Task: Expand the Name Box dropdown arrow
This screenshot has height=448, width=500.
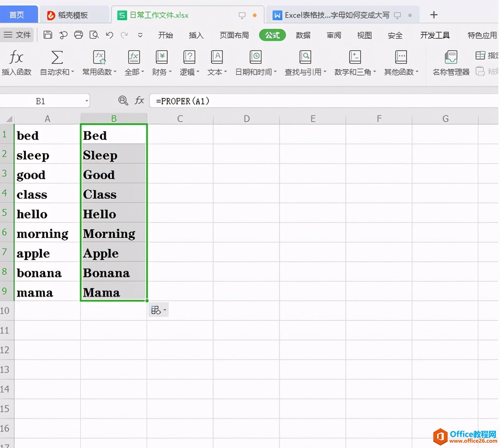Action: (86, 101)
